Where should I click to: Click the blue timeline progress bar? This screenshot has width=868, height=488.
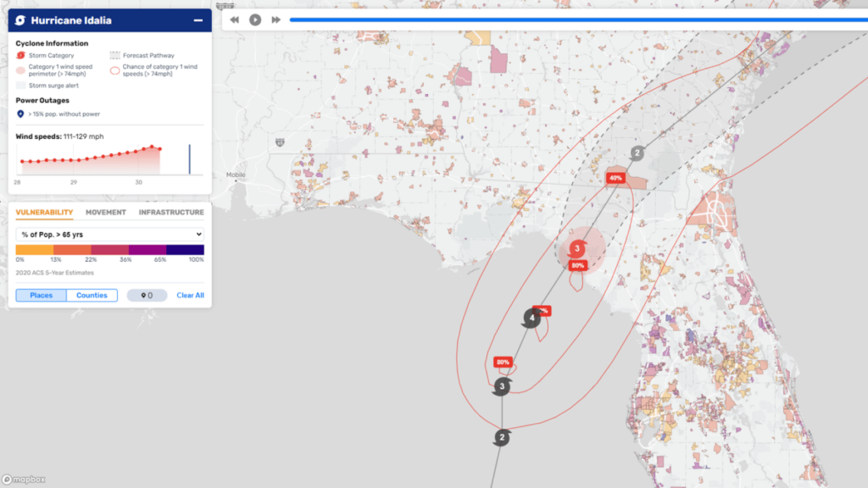(x=576, y=19)
